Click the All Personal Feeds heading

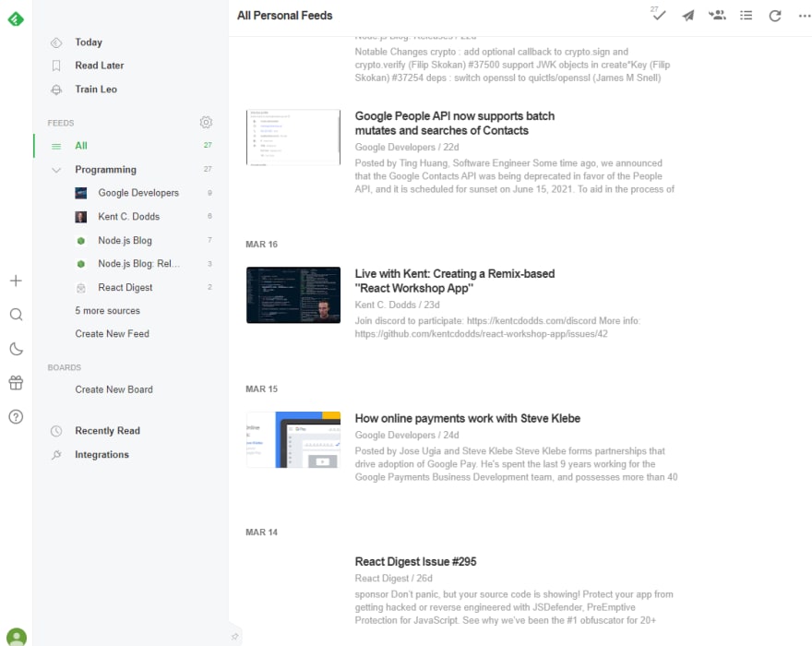pos(285,16)
